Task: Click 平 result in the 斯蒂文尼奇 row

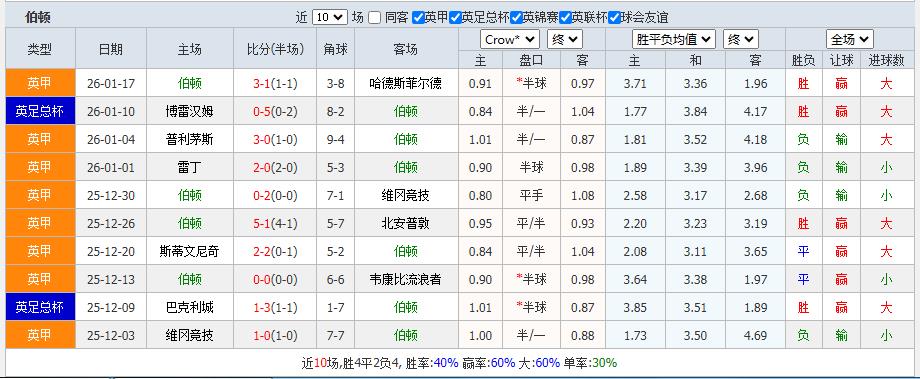Action: (803, 252)
